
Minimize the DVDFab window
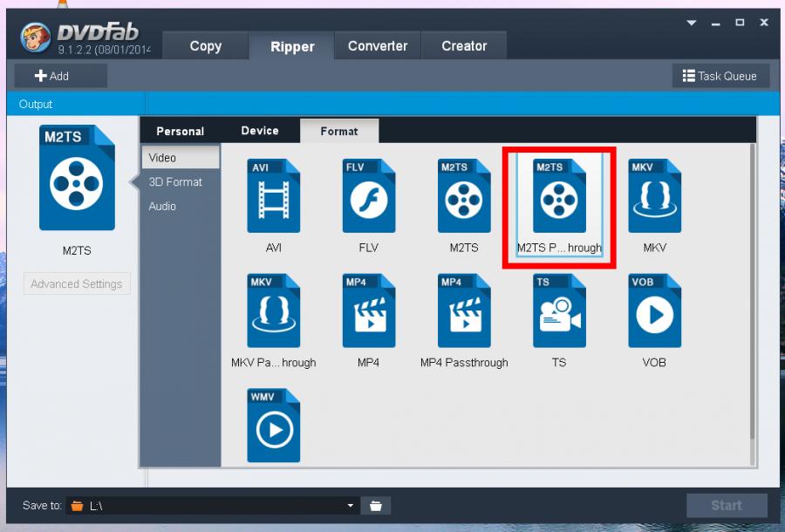pos(715,23)
